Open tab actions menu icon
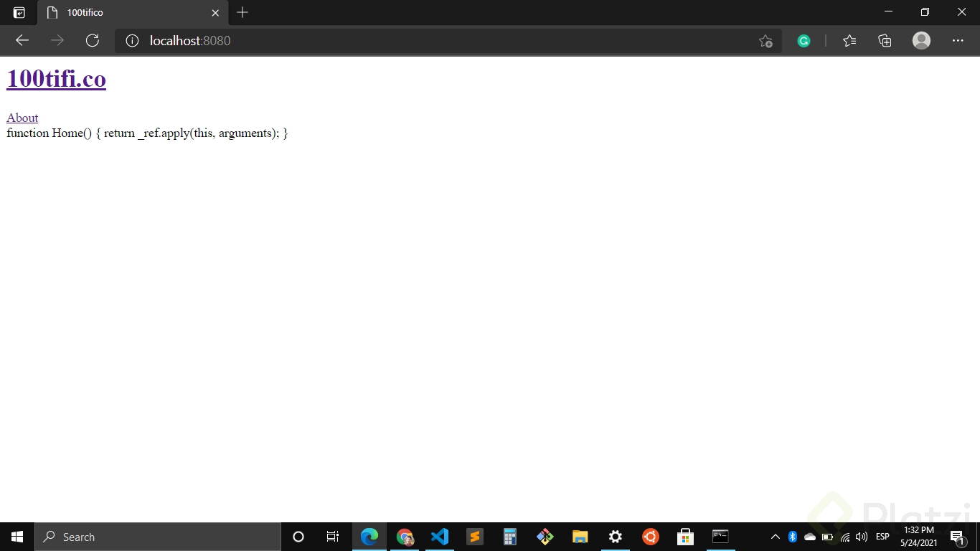Image resolution: width=980 pixels, height=551 pixels. click(x=19, y=12)
